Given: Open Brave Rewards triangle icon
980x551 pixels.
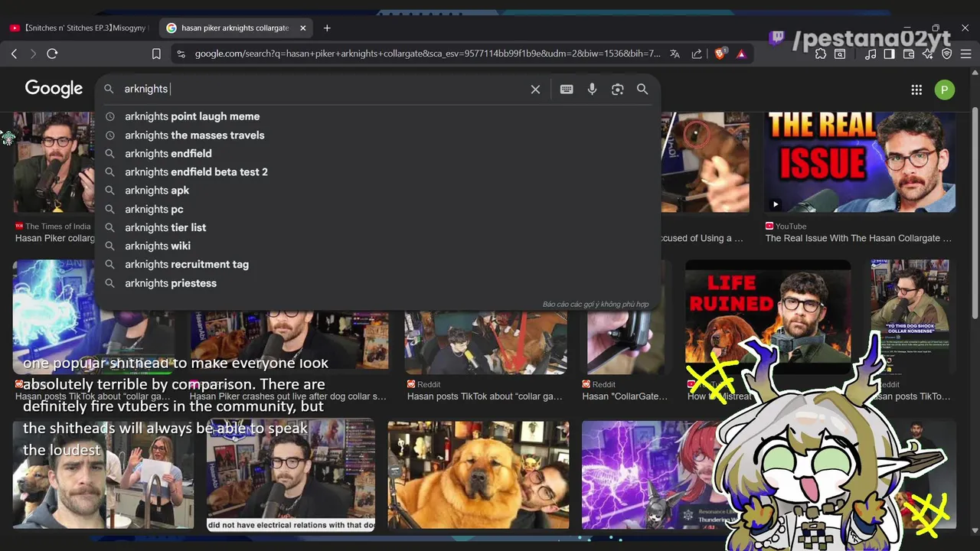Looking at the screenshot, I should (x=741, y=54).
